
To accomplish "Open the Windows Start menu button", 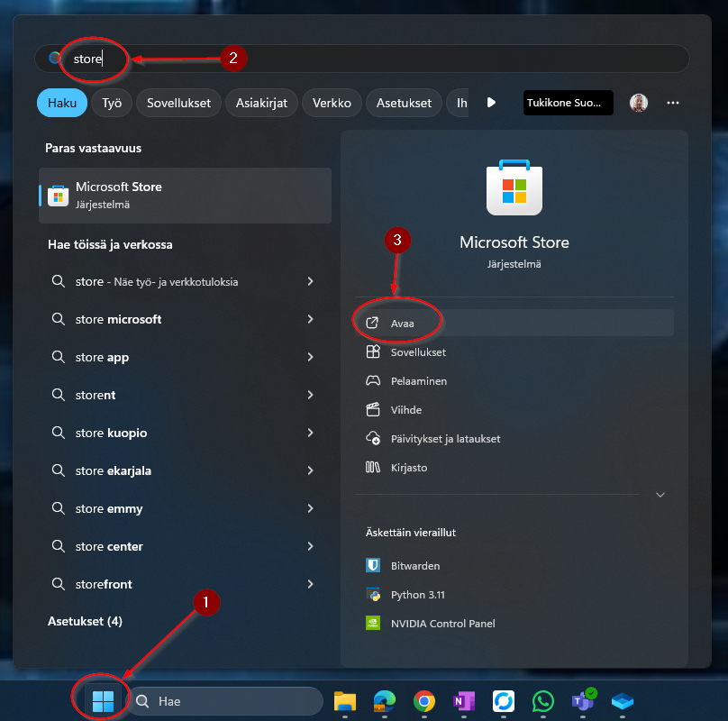I will point(103,701).
